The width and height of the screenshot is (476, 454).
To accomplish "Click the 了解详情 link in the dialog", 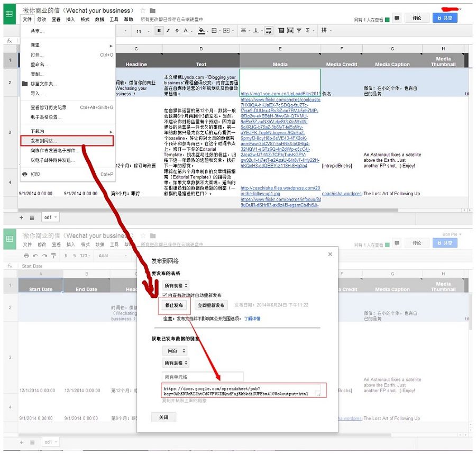I will click(252, 319).
